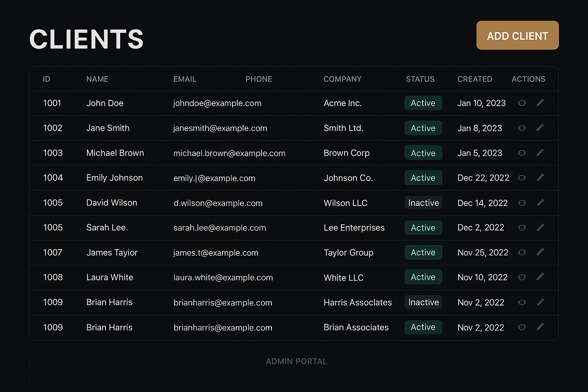Click the email johndoe@example.com
Image resolution: width=588 pixels, height=392 pixels.
tap(217, 103)
